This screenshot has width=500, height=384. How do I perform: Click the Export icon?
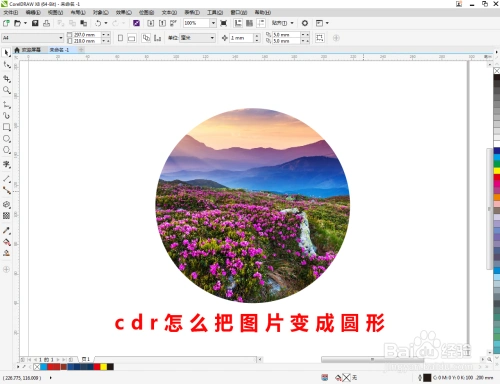pyautogui.click(x=162, y=23)
